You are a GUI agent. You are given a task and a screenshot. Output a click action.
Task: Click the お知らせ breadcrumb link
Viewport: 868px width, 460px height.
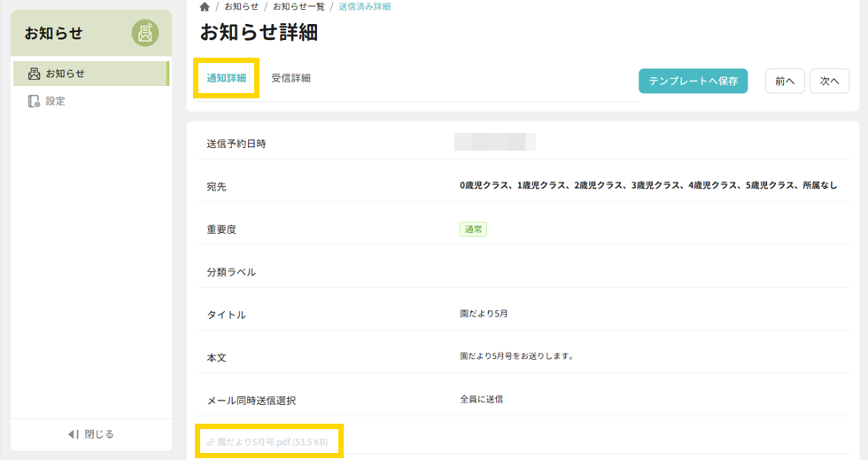[x=241, y=7]
